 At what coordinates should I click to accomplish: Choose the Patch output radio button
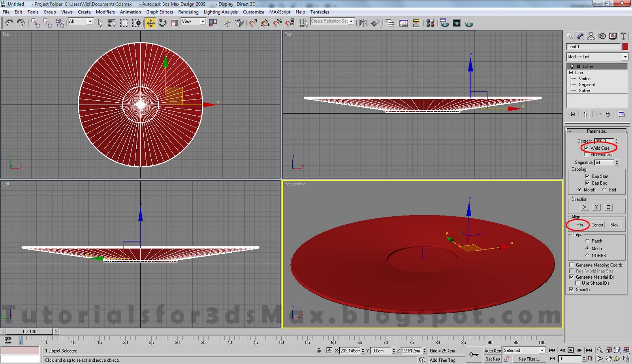(x=587, y=241)
